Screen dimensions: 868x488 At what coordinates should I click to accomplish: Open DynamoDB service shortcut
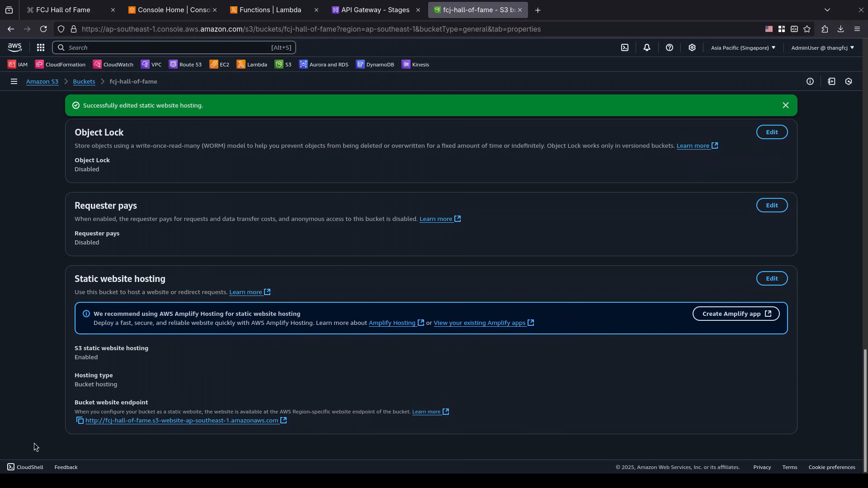375,65
